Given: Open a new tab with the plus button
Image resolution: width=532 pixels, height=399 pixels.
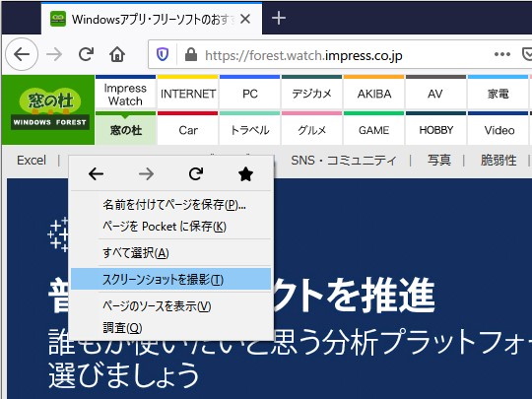Looking at the screenshot, I should (279, 18).
